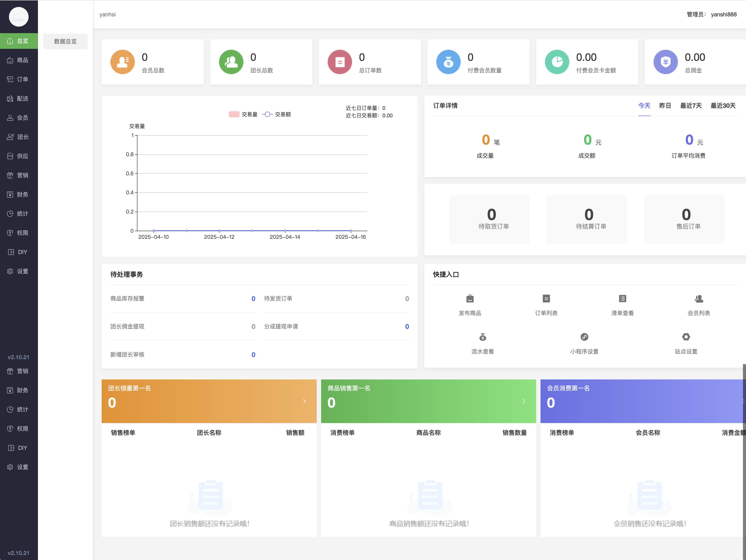Screen dimensions: 746x560
Task: Open 订单列表 quick entry icon
Action: [x=546, y=299]
